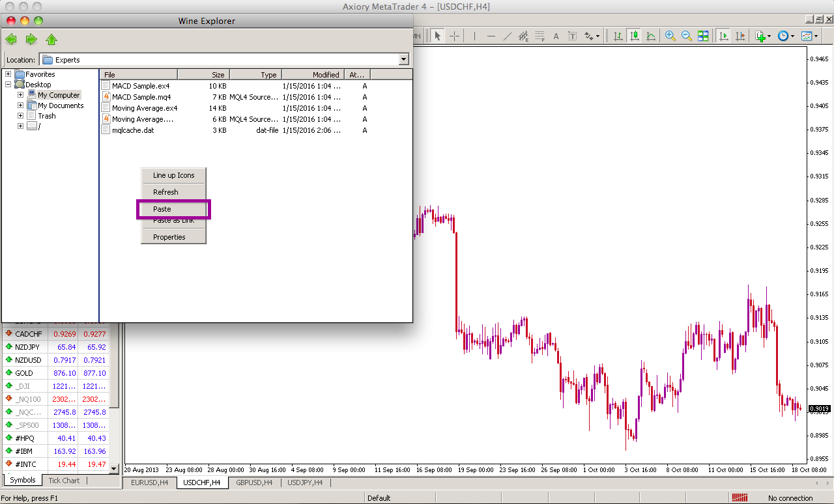Click the green up-folder arrow
Viewport: 834px width, 504px height.
(x=51, y=39)
